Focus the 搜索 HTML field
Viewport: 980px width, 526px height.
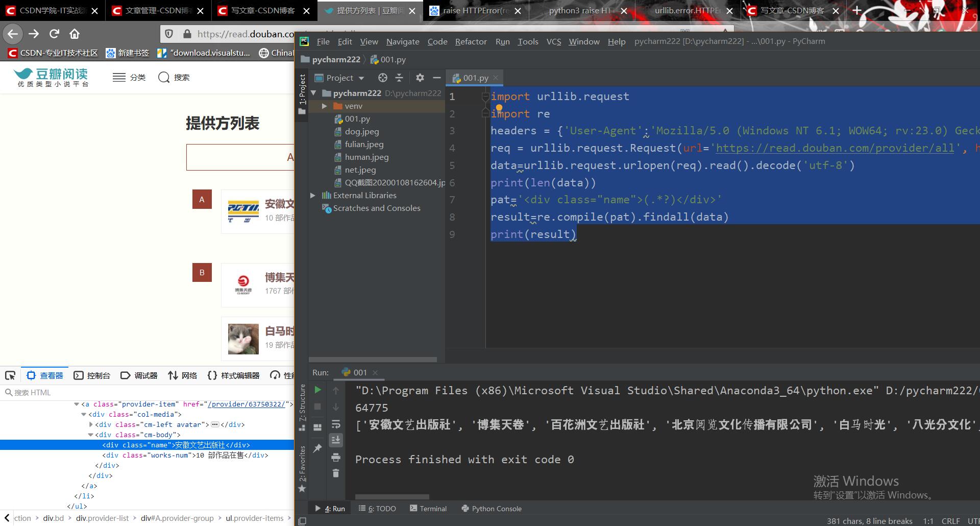[x=148, y=392]
